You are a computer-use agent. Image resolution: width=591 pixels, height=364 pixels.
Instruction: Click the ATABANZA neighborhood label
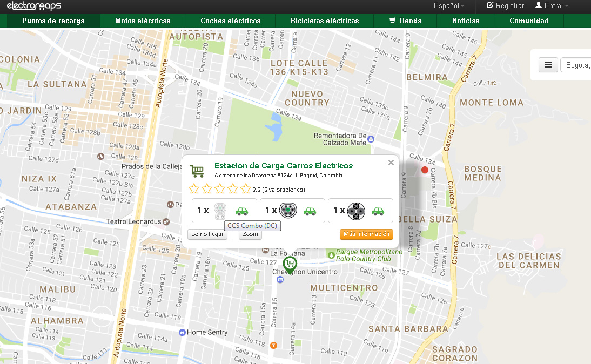[x=71, y=206]
